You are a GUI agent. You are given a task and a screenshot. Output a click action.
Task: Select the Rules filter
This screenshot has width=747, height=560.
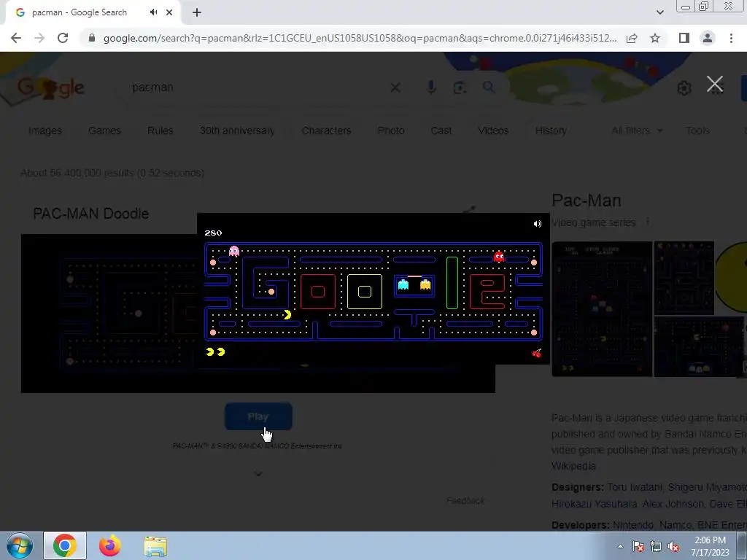click(160, 131)
